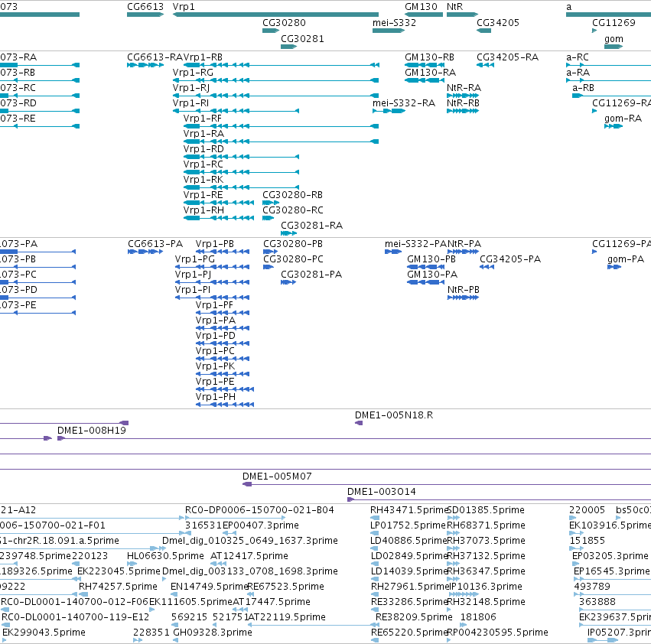The image size is (651, 644).
Task: Select transcript Vrp1-RG
Action: (x=275, y=80)
